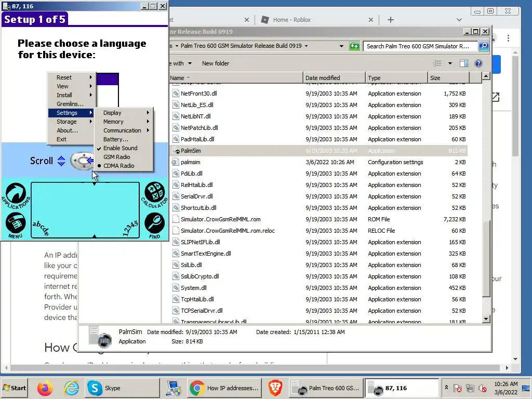This screenshot has height=399, width=532.
Task: Switch to Skype in the taskbar
Action: click(122, 388)
